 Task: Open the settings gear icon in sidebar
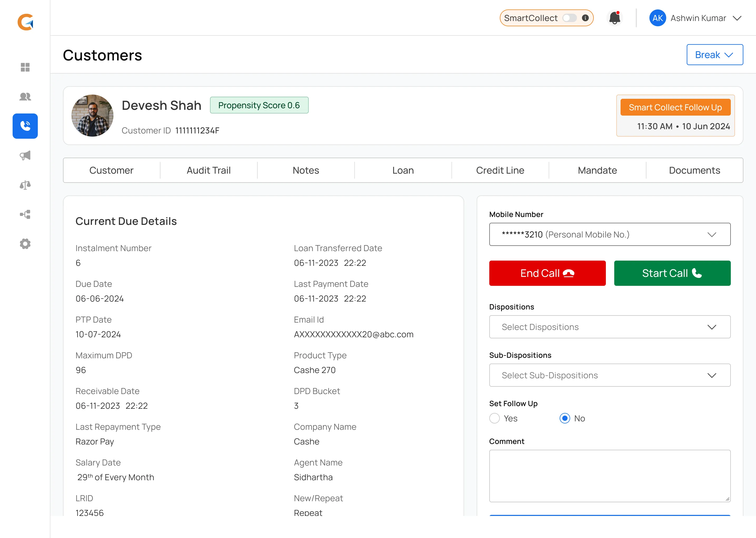point(25,244)
